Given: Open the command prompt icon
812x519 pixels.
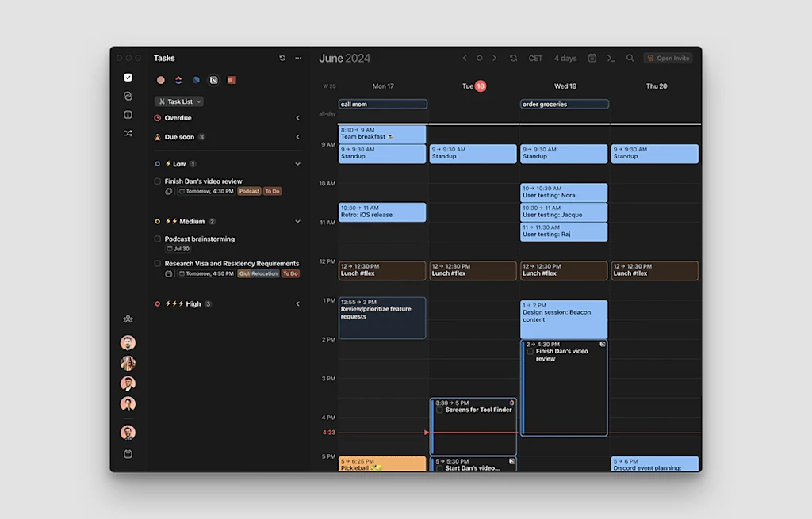Looking at the screenshot, I should tap(611, 59).
